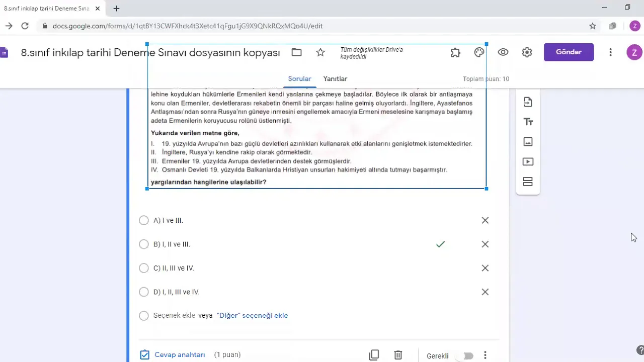
Task: Open the Cevap anahtarı answer key
Action: [x=173, y=355]
